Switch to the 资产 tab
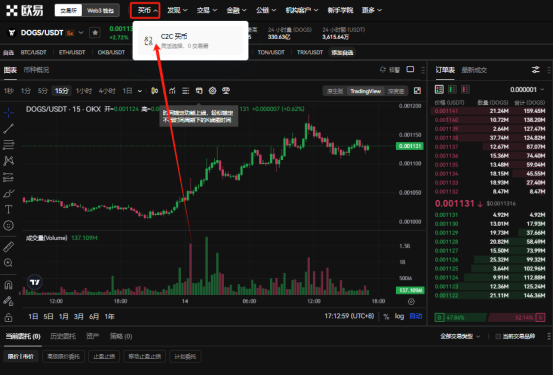Screen dimensions: 553x375 (92, 336)
